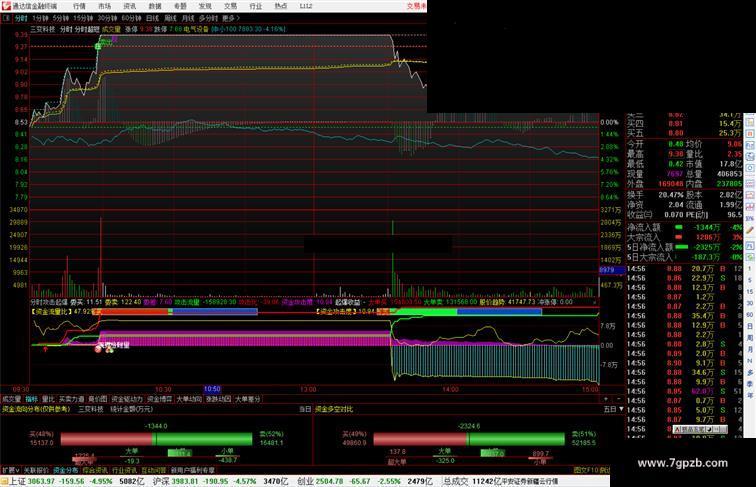Switch to the 5分钟 period tab

point(61,18)
